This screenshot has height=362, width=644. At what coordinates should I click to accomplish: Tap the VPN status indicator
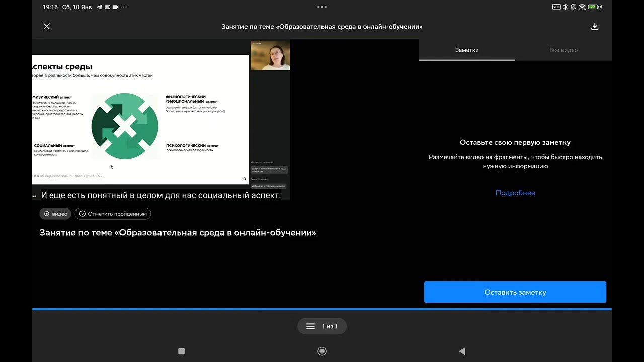coord(556,7)
